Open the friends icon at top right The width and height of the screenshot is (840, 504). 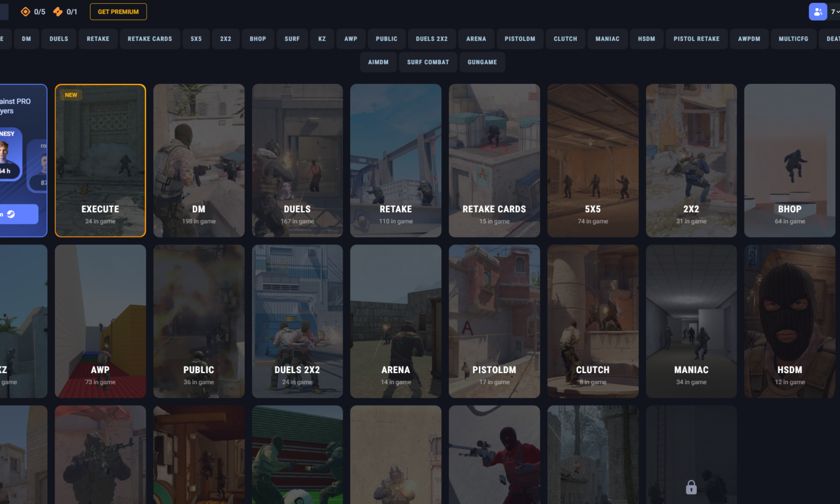[818, 12]
